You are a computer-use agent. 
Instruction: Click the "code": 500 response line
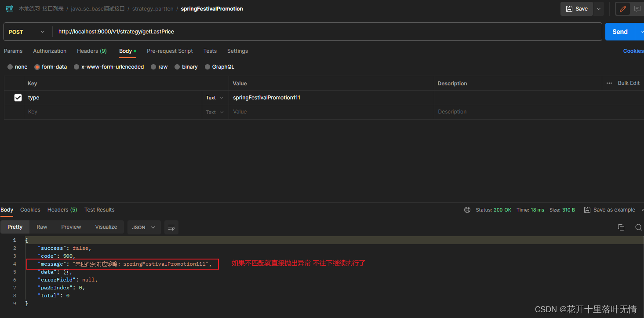[57, 256]
